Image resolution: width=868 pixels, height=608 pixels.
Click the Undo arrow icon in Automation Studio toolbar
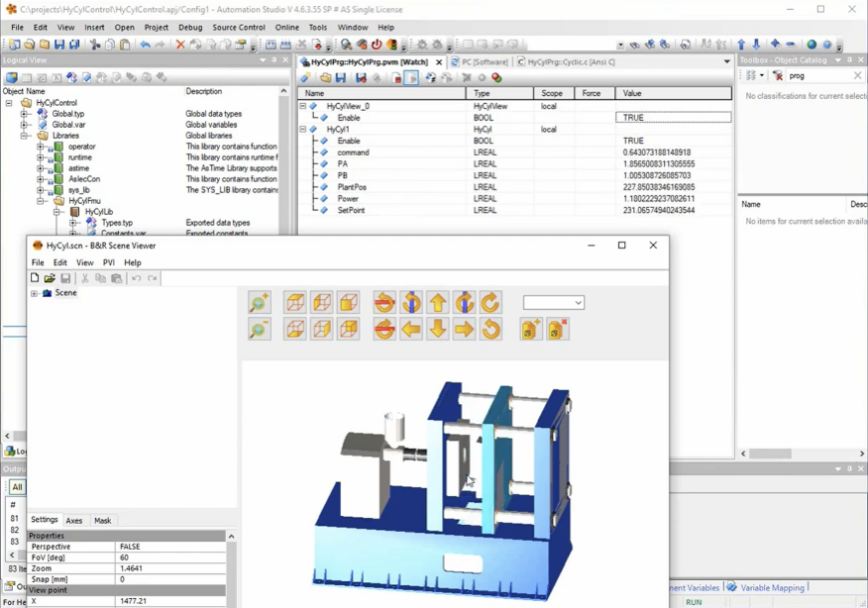(x=145, y=44)
